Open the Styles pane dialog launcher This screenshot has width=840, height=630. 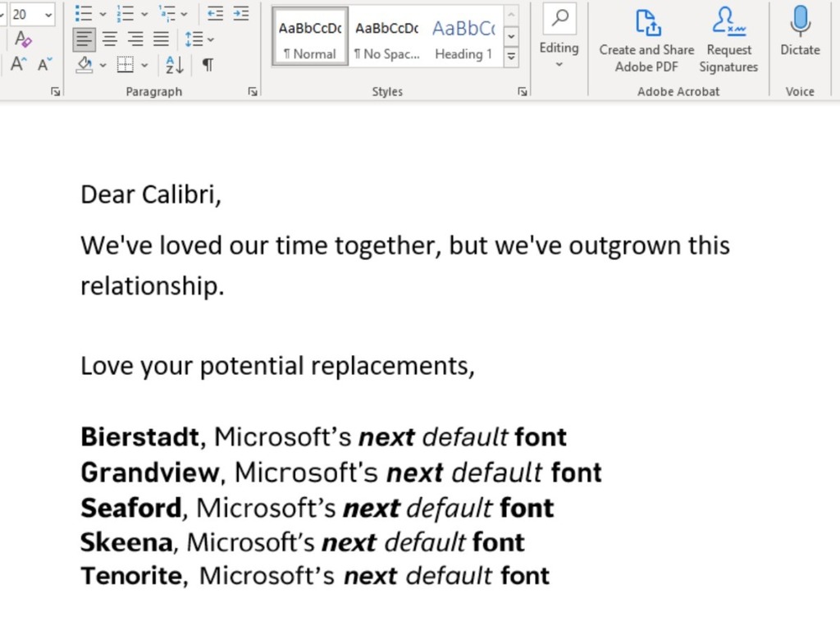(x=523, y=92)
